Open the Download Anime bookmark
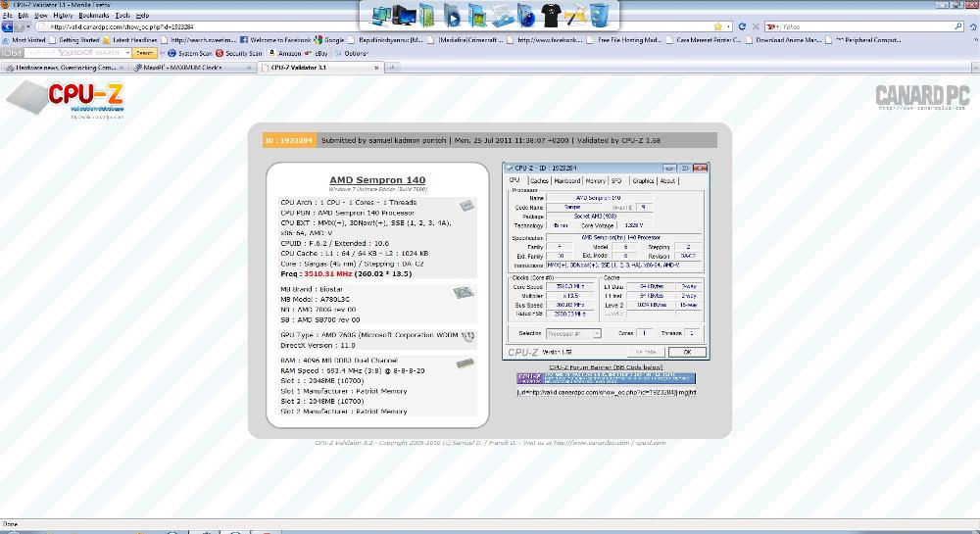The height and width of the screenshot is (534, 980). (x=782, y=40)
